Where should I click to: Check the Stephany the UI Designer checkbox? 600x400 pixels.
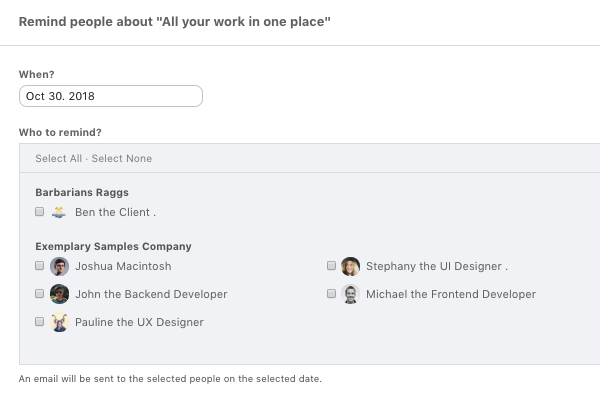(x=331, y=266)
